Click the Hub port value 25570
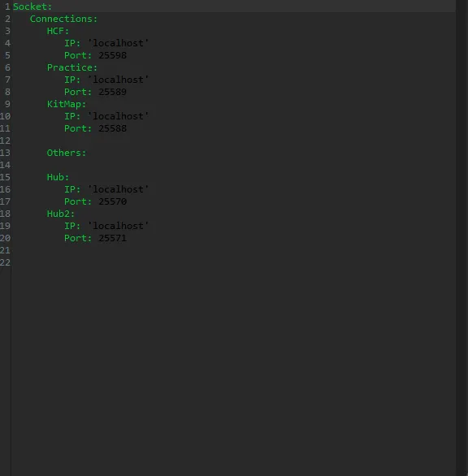This screenshot has height=476, width=468. (112, 201)
